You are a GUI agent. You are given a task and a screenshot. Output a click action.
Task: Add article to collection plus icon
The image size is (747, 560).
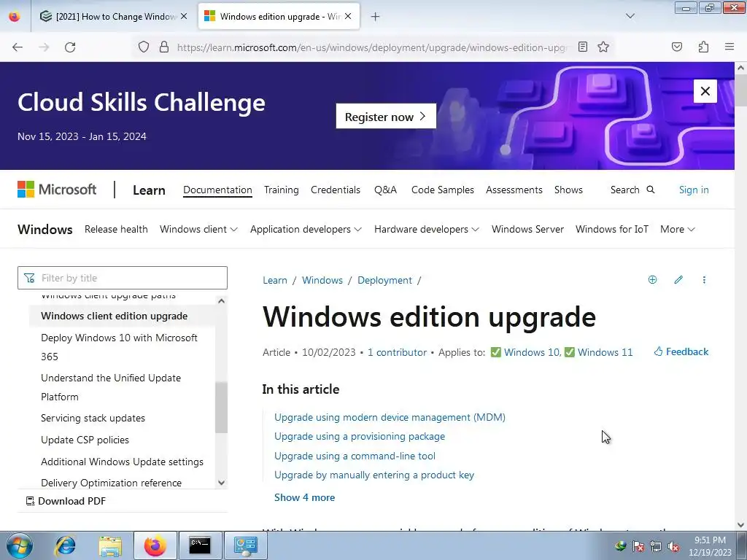click(x=653, y=279)
